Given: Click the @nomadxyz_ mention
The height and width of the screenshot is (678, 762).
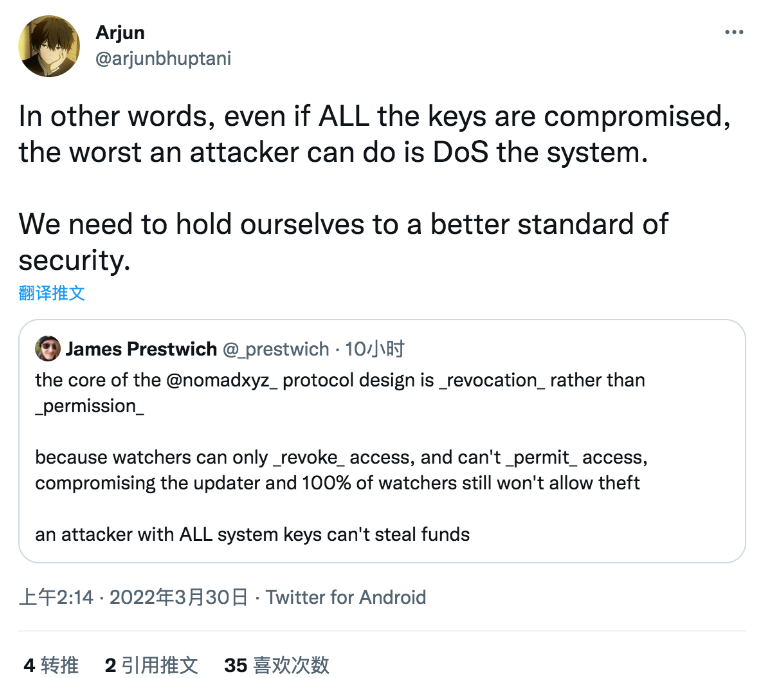Looking at the screenshot, I should 222,381.
